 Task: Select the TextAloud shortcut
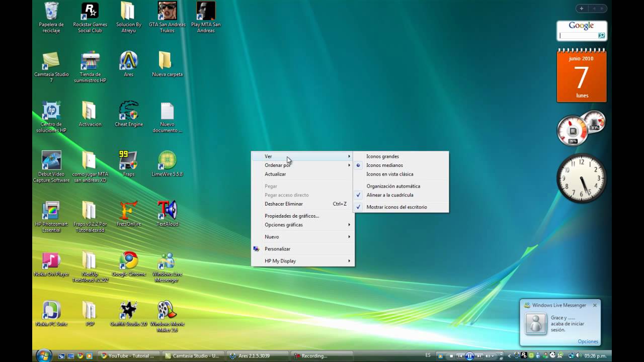click(167, 213)
